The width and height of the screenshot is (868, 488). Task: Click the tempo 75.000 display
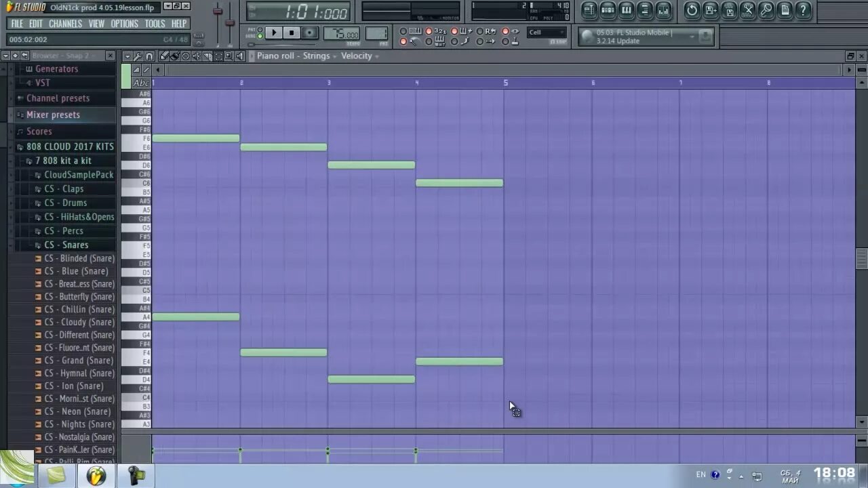(342, 34)
